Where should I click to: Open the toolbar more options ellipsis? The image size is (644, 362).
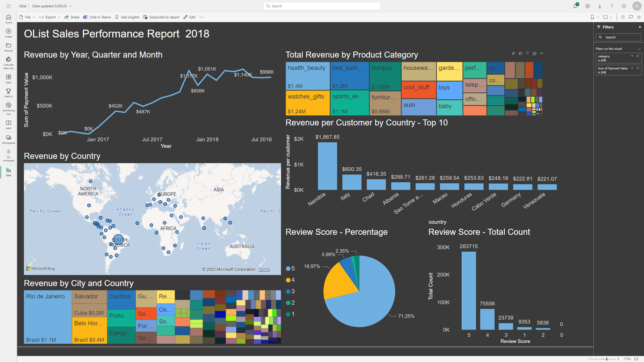pyautogui.click(x=202, y=17)
